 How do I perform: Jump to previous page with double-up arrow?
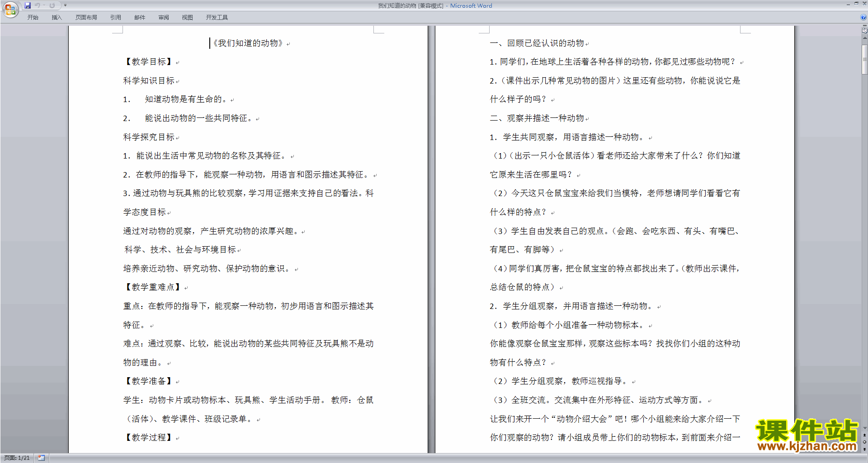(864, 435)
